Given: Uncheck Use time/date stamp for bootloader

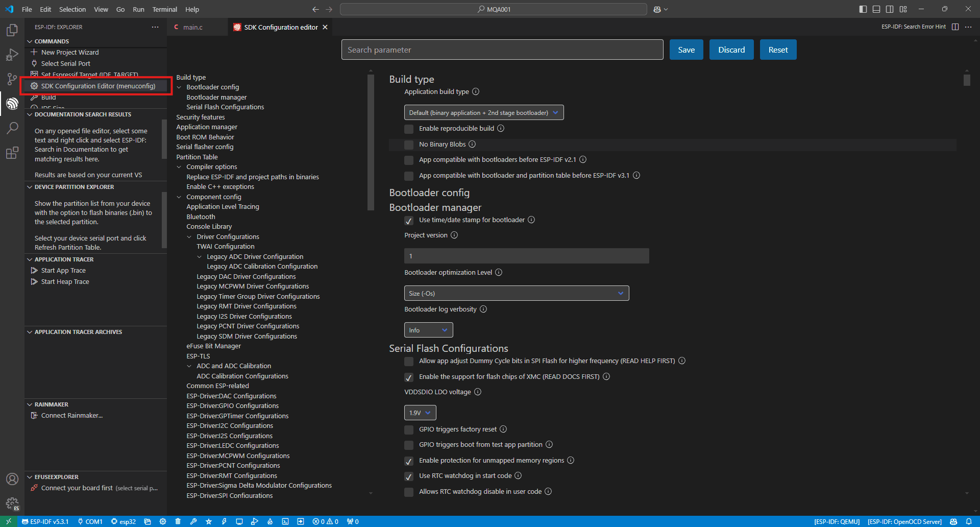Looking at the screenshot, I should [409, 221].
